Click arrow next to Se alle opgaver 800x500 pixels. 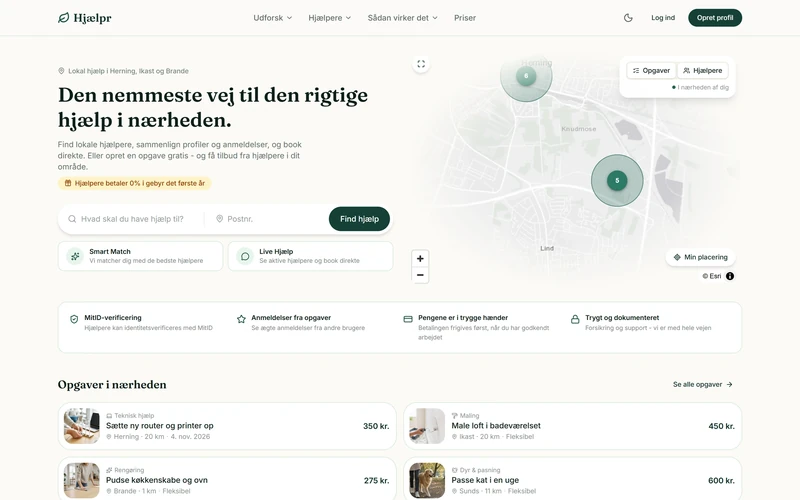pos(730,384)
